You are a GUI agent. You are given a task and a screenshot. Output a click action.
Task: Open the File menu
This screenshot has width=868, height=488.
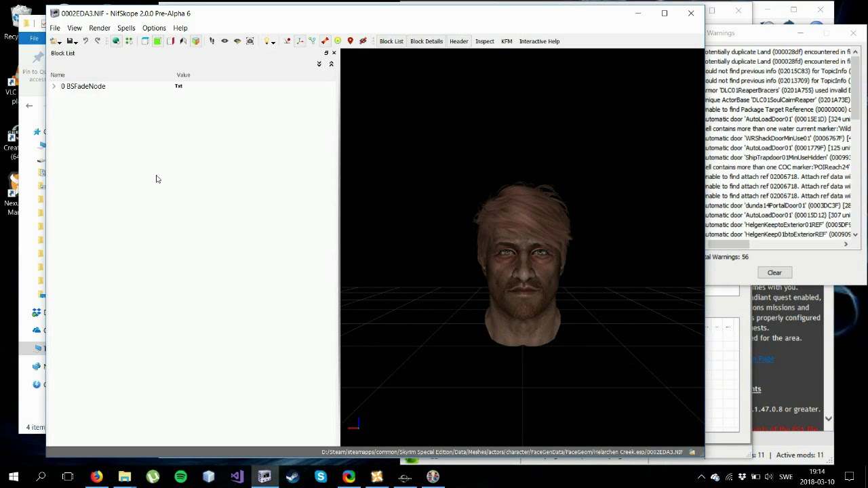point(55,28)
